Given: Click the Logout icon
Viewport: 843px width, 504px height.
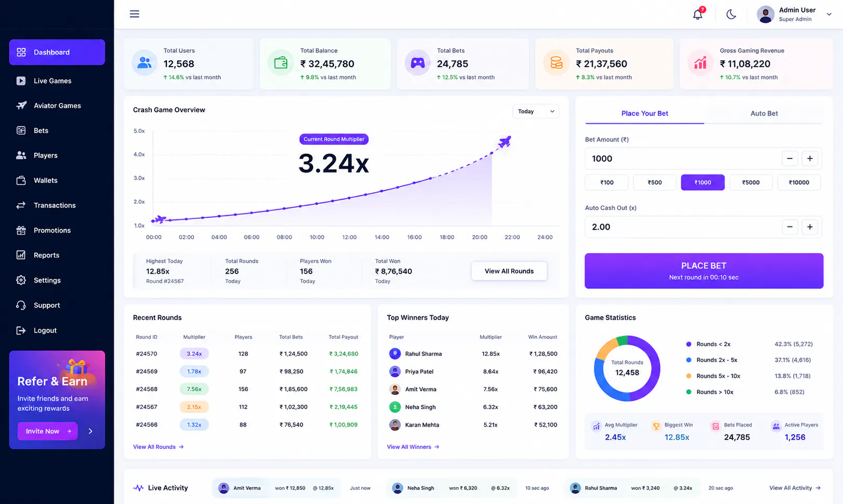Looking at the screenshot, I should [21, 330].
